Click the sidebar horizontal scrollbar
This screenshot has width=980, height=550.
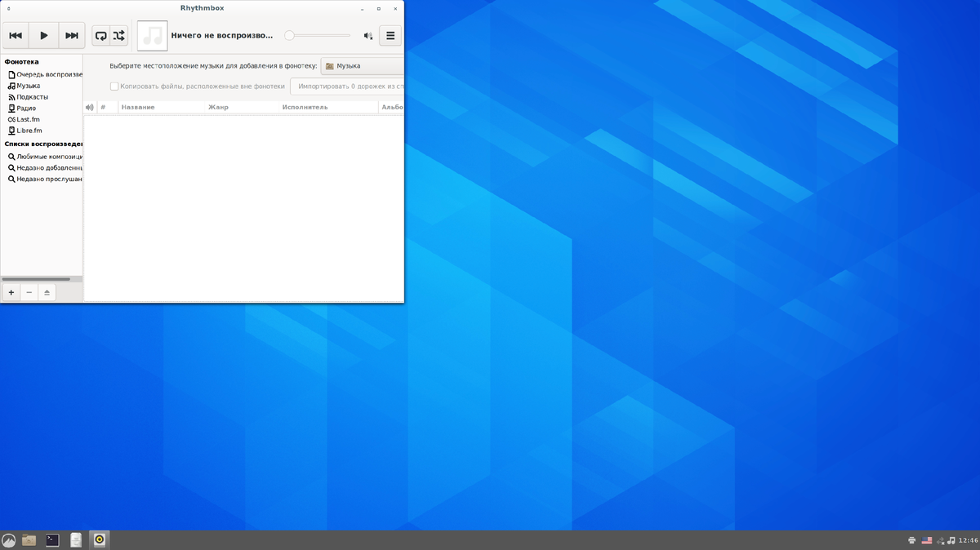point(36,279)
